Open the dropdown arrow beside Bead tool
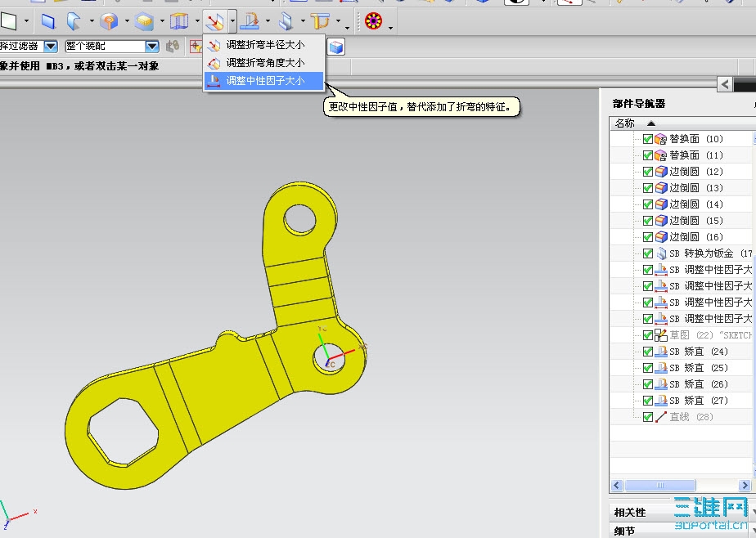 coord(162,21)
